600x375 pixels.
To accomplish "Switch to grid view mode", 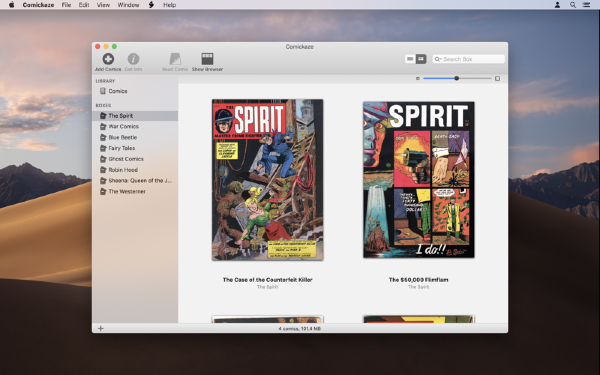I will click(421, 59).
